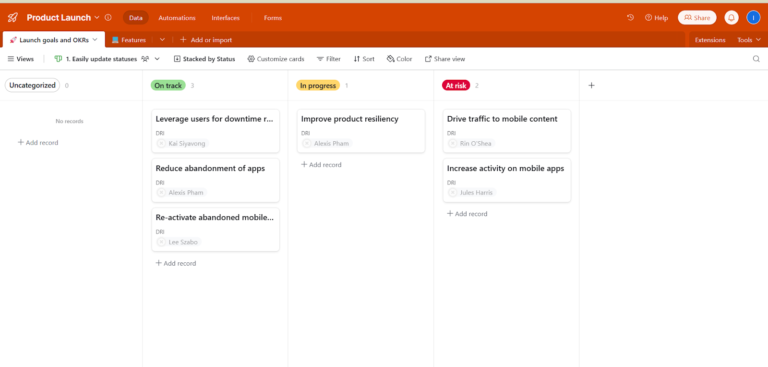Open notifications bell icon
This screenshot has width=768, height=367.
pyautogui.click(x=731, y=18)
